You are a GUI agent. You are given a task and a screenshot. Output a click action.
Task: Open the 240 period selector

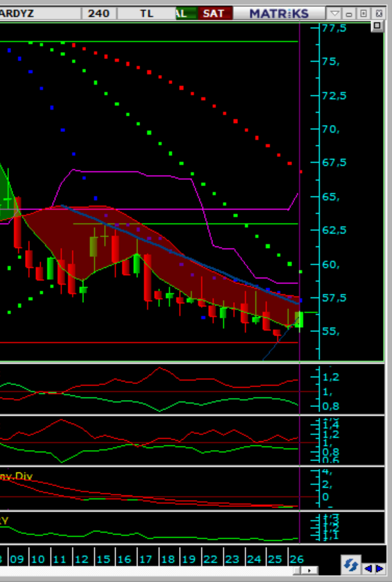point(99,14)
